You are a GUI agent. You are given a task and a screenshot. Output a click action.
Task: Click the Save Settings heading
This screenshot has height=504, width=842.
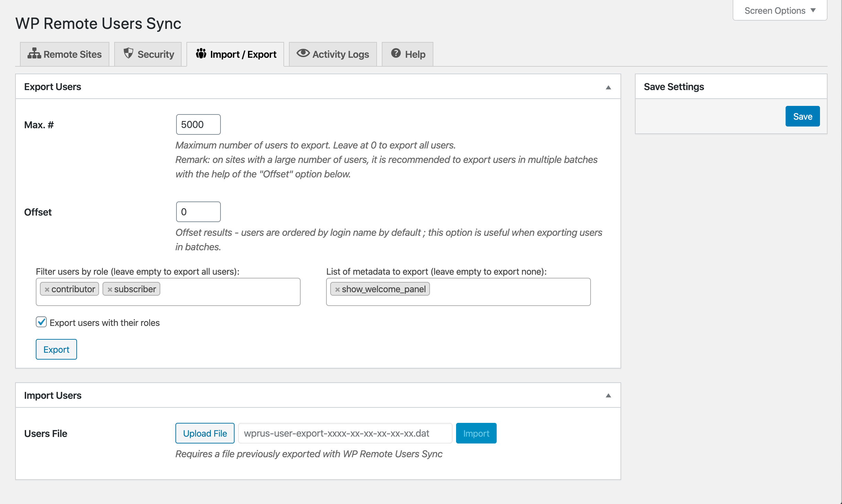pos(674,87)
